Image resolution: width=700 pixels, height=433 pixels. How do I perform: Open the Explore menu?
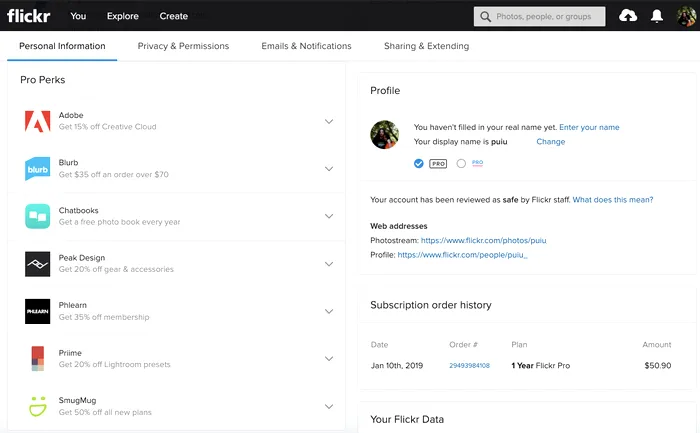click(123, 16)
